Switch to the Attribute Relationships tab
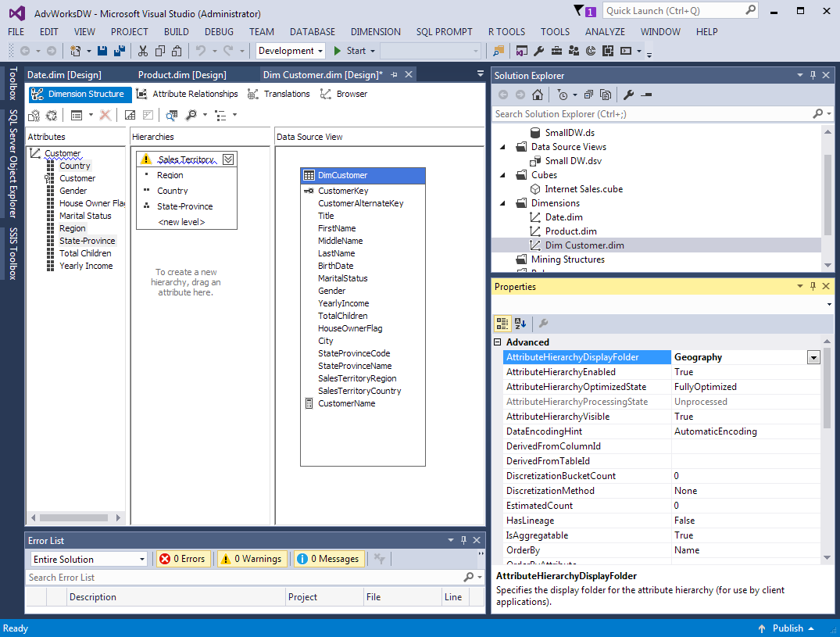This screenshot has width=840, height=637. [x=187, y=94]
